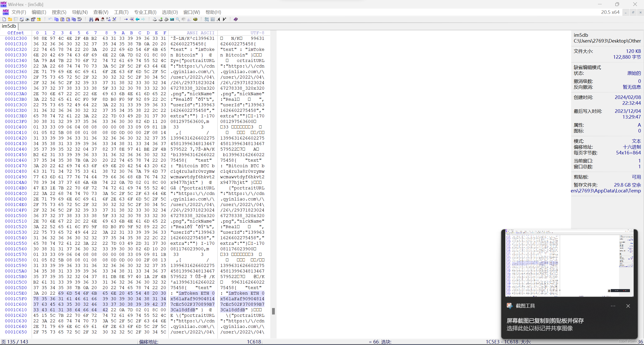Close the 截图工具 notification popup
Viewport: 644px width, 345px height.
pos(628,306)
